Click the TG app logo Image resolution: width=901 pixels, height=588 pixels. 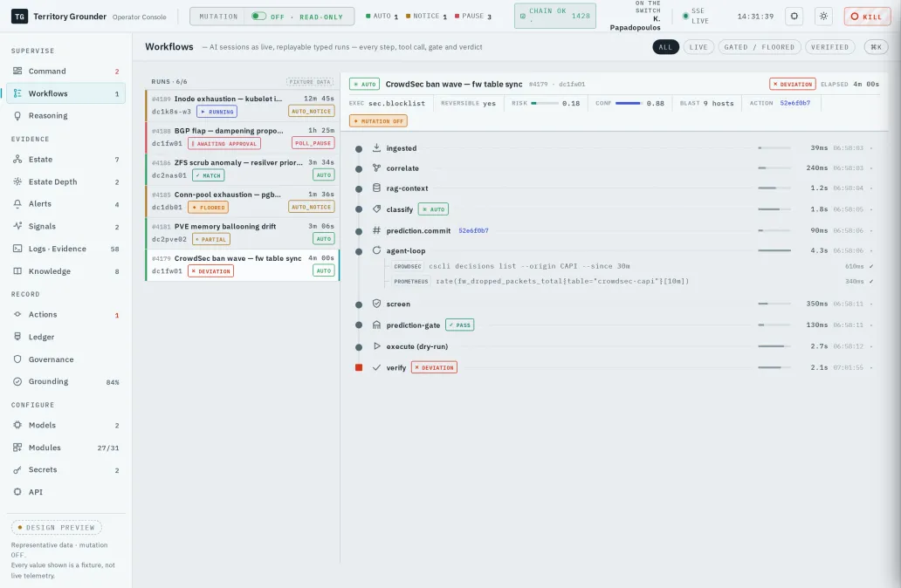point(19,16)
